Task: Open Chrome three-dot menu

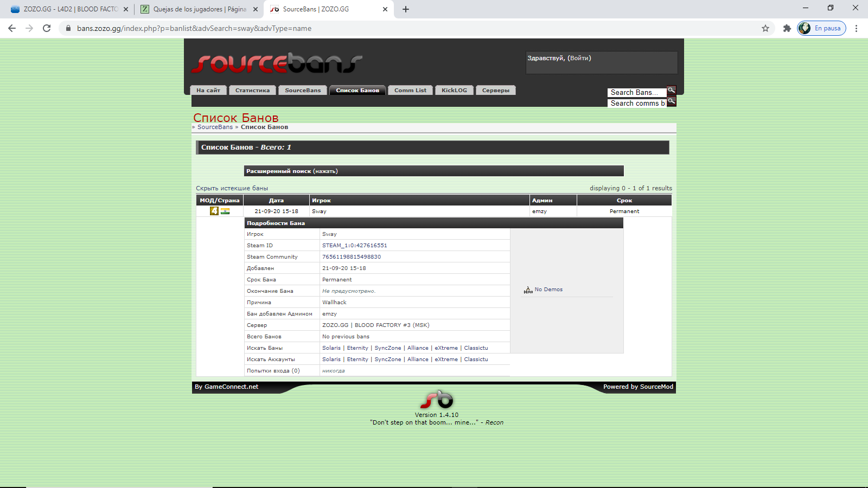Action: pos(857,28)
